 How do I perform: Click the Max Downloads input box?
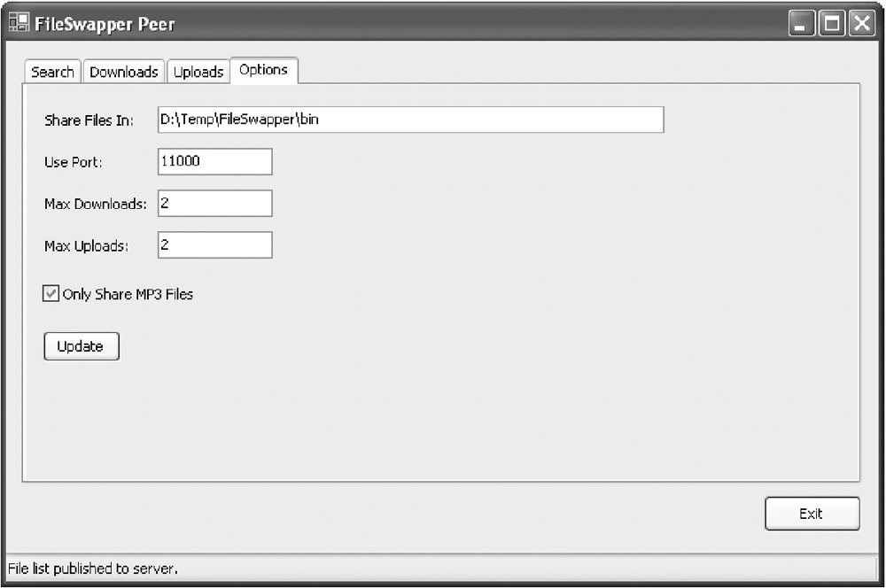coord(214,203)
